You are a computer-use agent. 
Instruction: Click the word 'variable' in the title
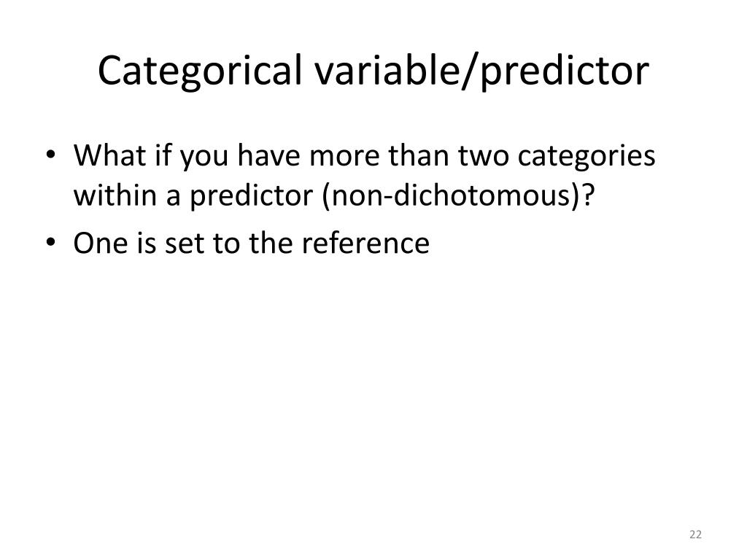coord(386,71)
